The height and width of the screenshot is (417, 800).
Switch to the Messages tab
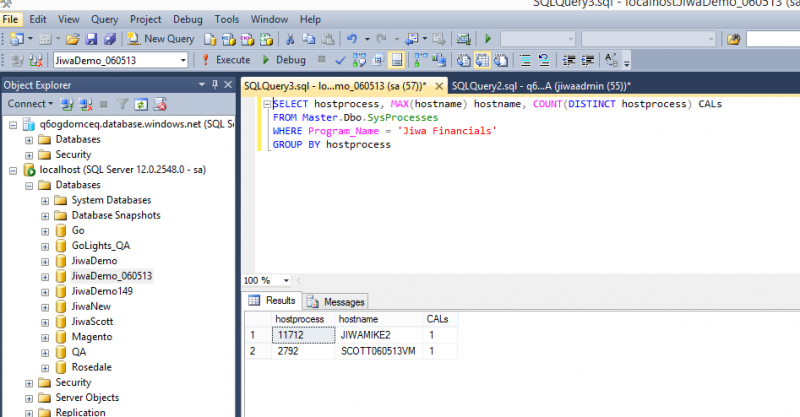(x=336, y=301)
